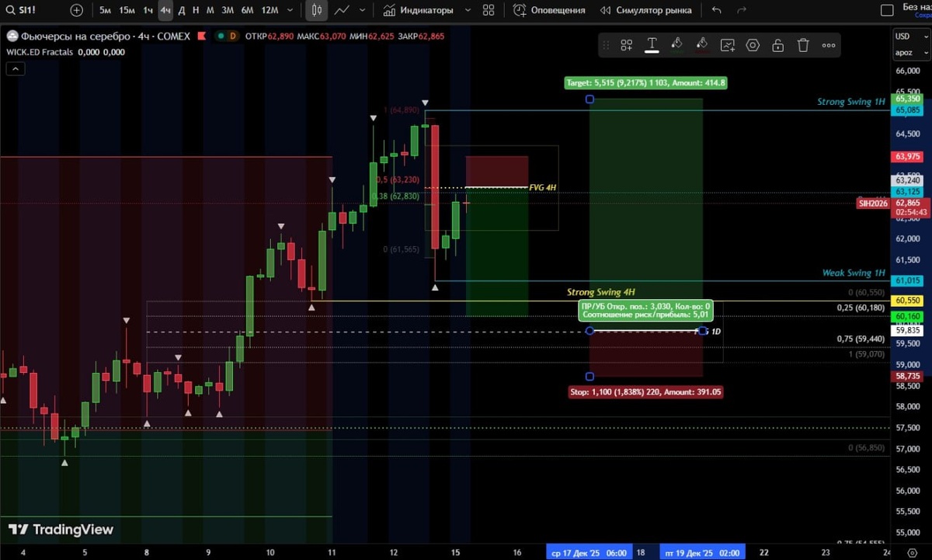
Task: Click the WICK.ED Fractals indicator label
Action: point(39,52)
